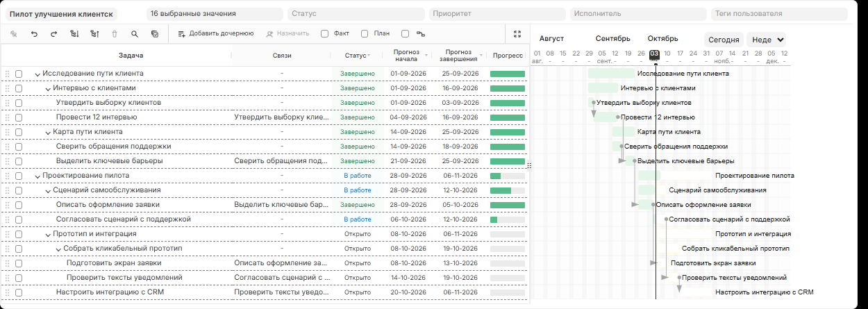Click the Интервью с клиентами Gantt bar
868x309 pixels.
tap(603, 88)
